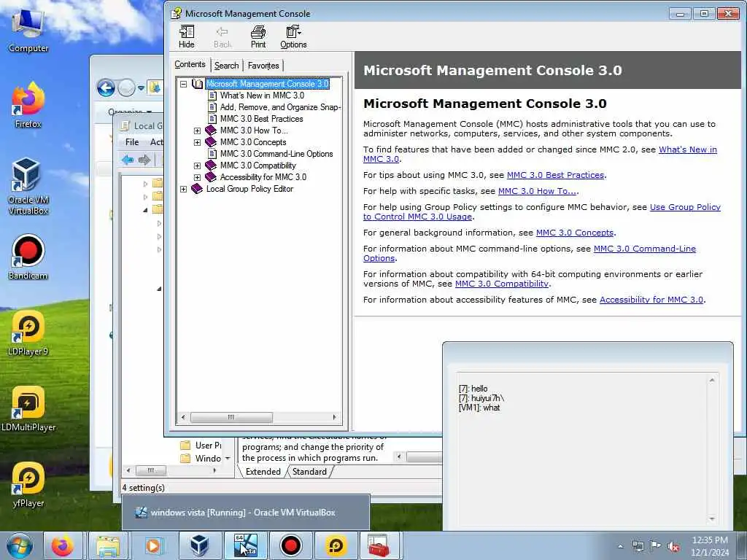The height and width of the screenshot is (560, 747).
Task: Follow the MMC 3.0 Compatibility link
Action: [502, 284]
